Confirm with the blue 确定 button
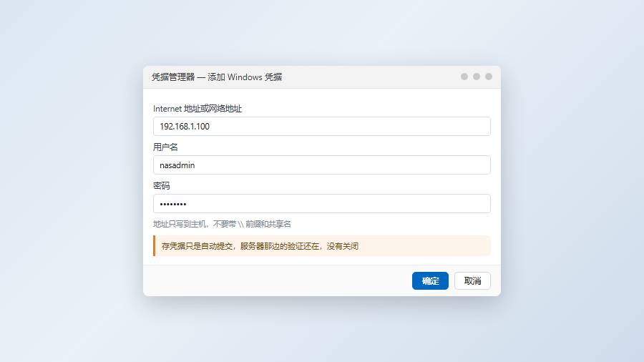This screenshot has height=362, width=644. click(430, 280)
